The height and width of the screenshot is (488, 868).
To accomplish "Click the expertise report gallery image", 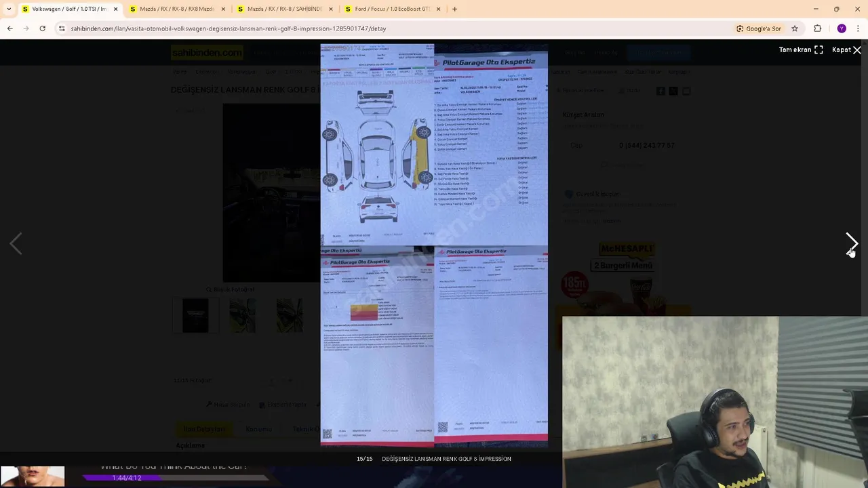I will coord(434,245).
